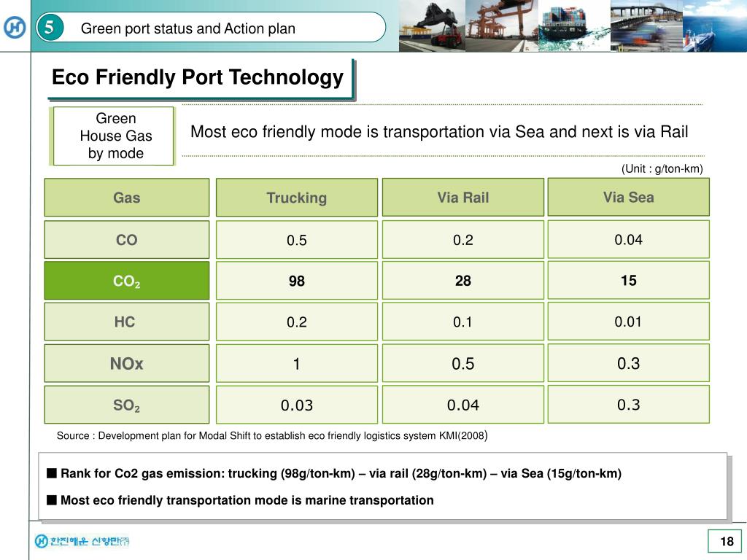The width and height of the screenshot is (747, 560).
Task: Click the number 5 section badge
Action: [50, 27]
